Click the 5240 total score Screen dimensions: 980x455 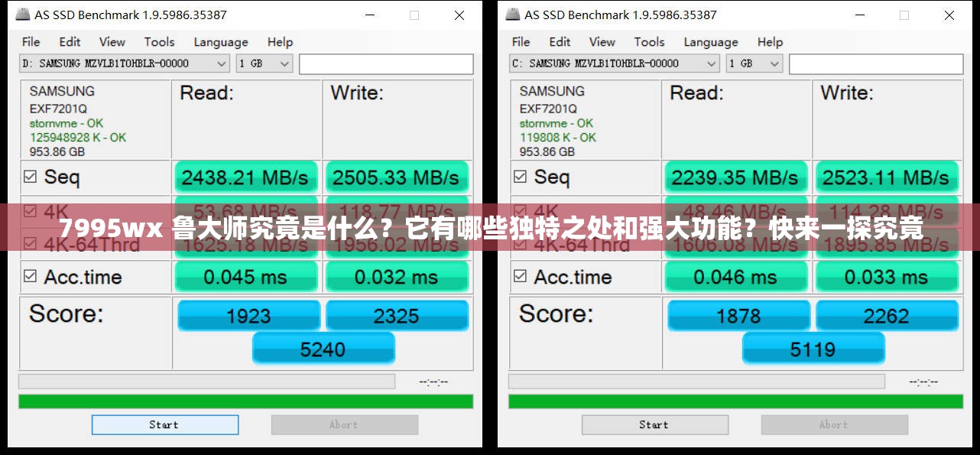click(x=323, y=349)
